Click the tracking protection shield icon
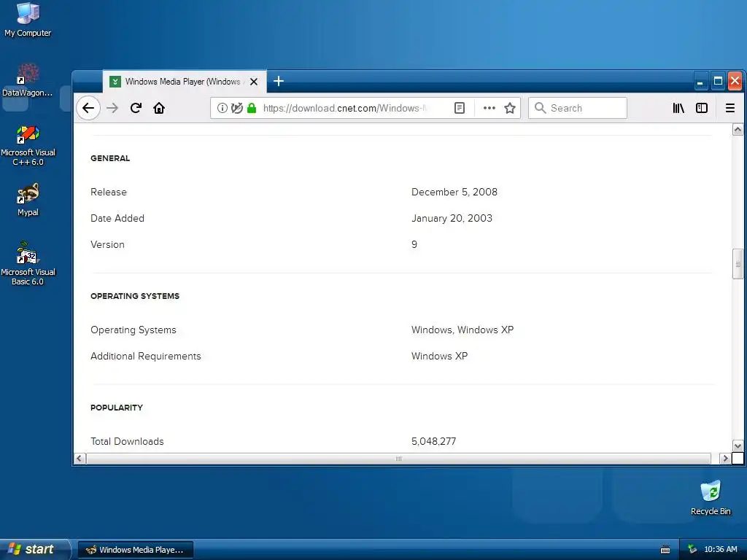The width and height of the screenshot is (747, 560). [237, 108]
